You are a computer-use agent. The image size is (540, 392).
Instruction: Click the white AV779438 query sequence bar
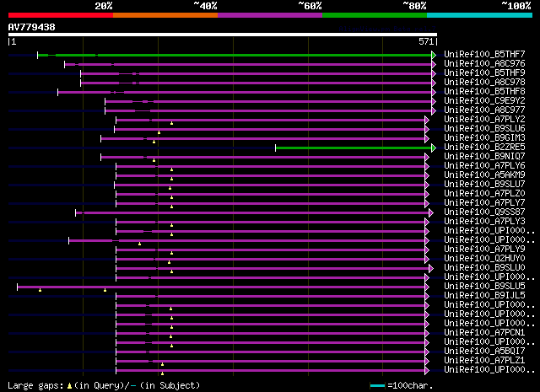pos(223,35)
